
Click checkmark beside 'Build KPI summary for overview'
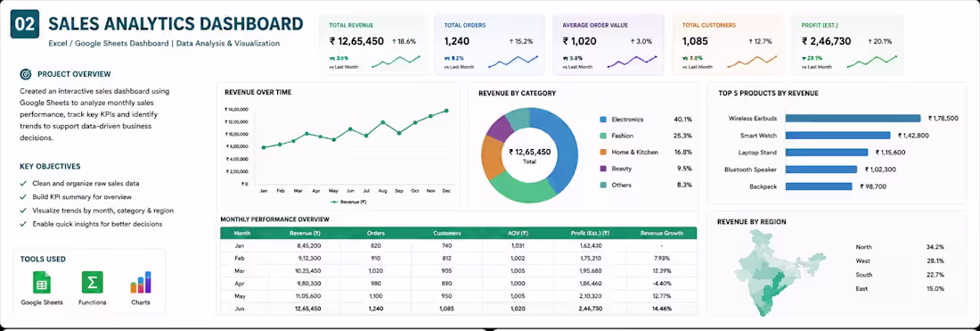(x=23, y=197)
